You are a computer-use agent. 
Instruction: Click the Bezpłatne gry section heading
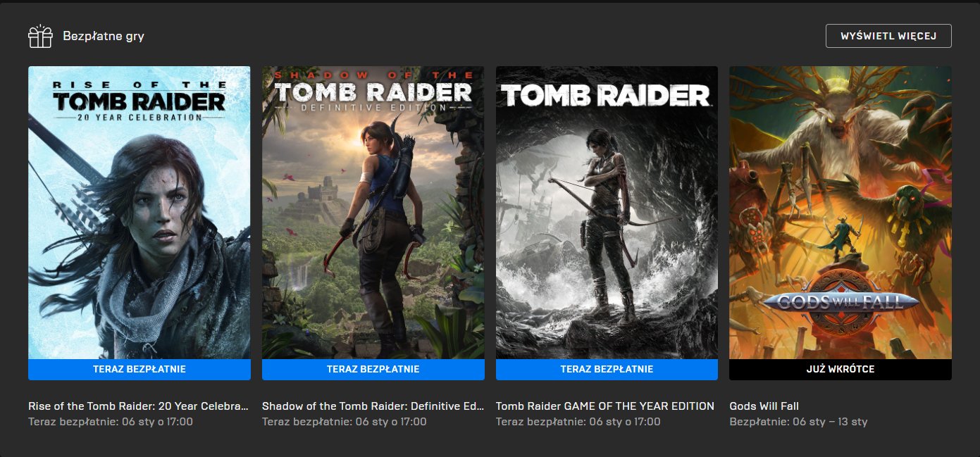click(x=104, y=36)
